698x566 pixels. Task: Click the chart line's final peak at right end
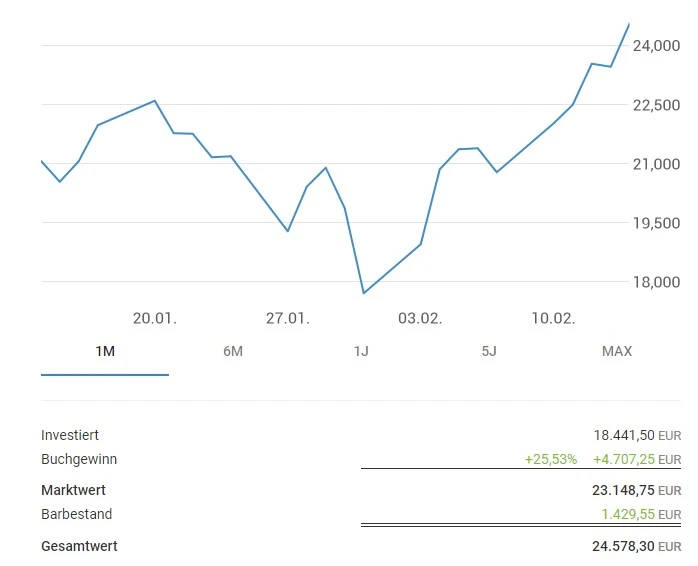(629, 23)
